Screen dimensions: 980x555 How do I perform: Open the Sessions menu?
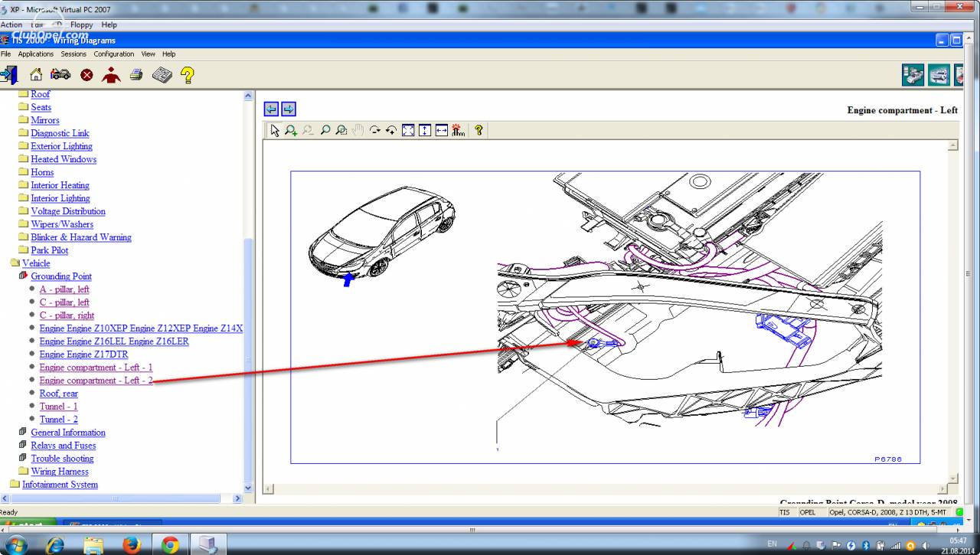(x=73, y=54)
